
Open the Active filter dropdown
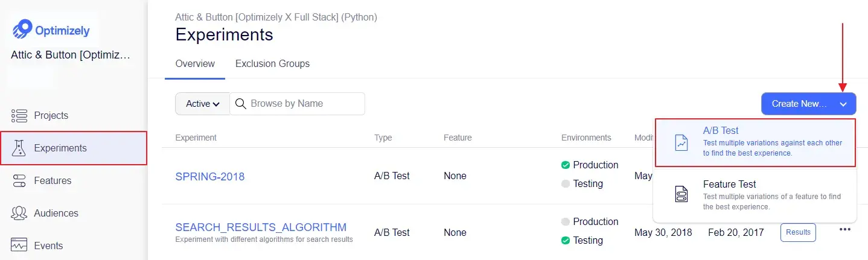coord(202,104)
